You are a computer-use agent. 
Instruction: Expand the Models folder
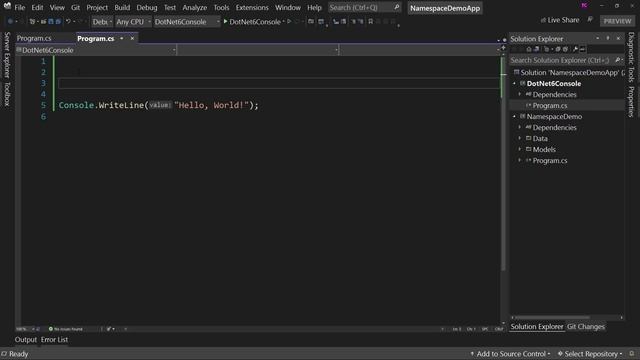coord(520,149)
